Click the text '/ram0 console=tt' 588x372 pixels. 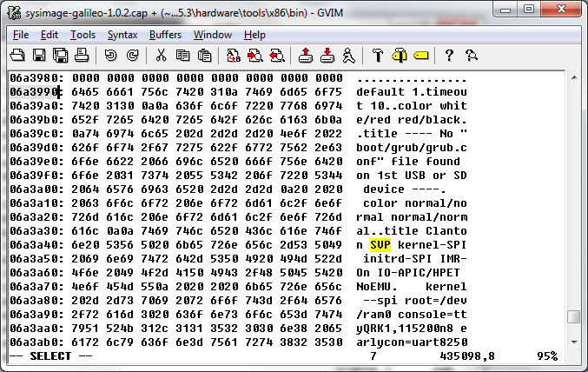point(412,314)
